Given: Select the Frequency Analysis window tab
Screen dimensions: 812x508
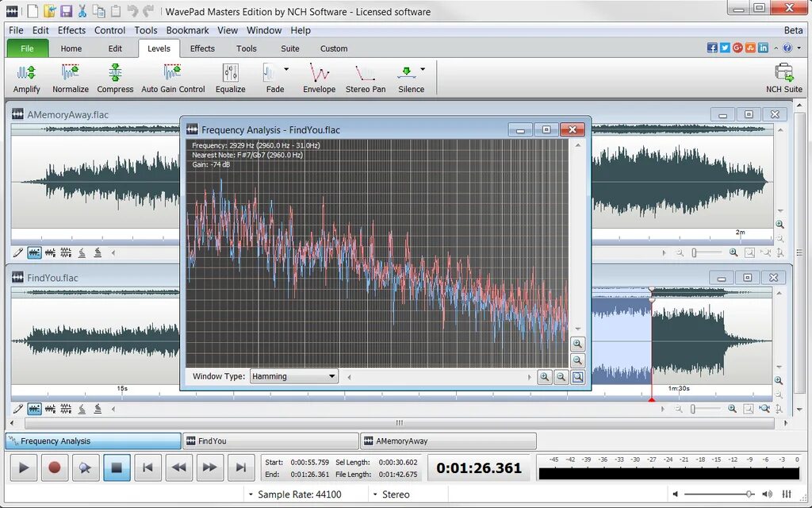Looking at the screenshot, I should 94,441.
